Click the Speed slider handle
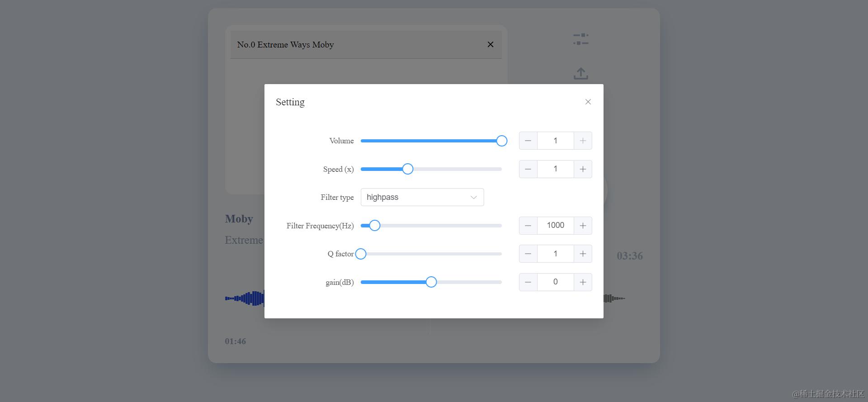868x402 pixels. coord(408,169)
